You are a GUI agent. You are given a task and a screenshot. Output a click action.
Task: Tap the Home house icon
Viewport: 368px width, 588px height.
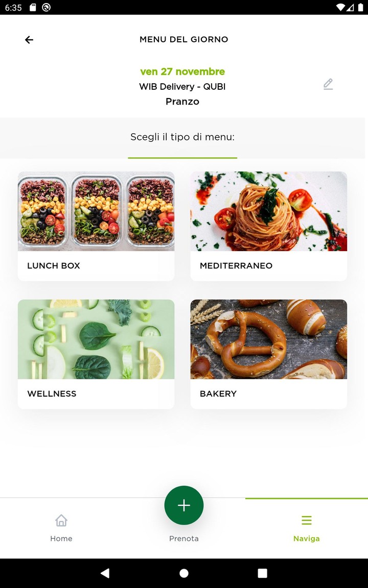(x=61, y=520)
